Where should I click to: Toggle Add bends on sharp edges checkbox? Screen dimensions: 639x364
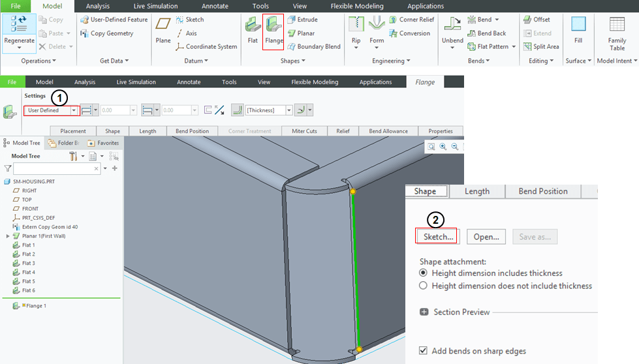[424, 351]
